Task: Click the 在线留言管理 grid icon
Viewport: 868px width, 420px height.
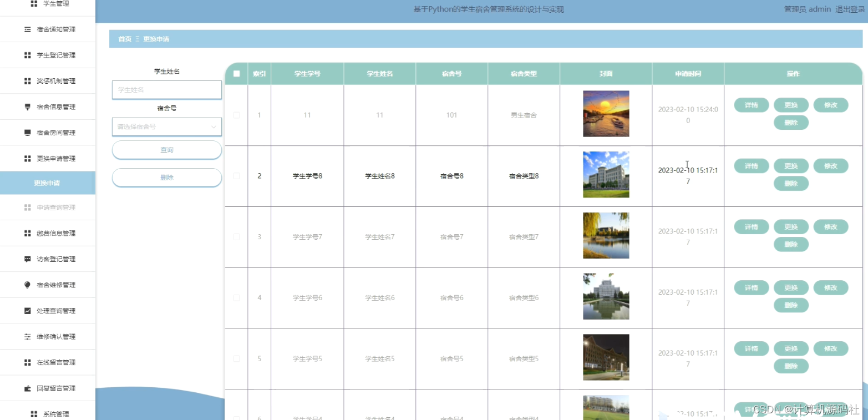Action: click(28, 362)
